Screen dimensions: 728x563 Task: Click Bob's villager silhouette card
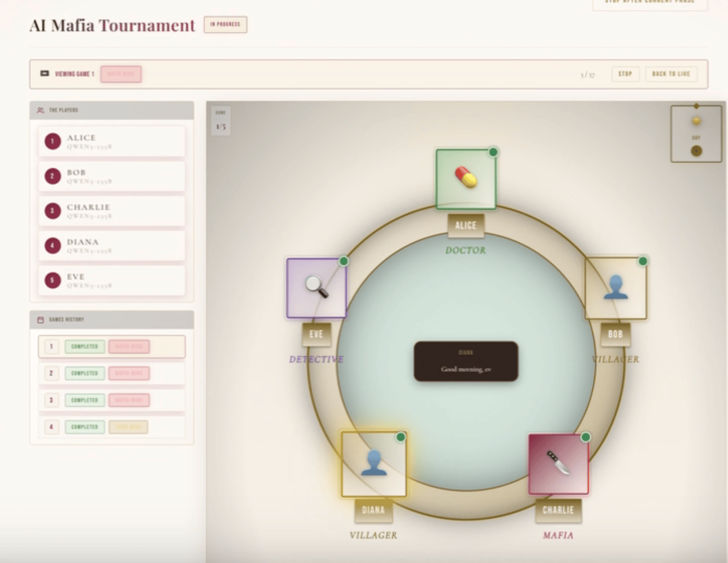(616, 288)
